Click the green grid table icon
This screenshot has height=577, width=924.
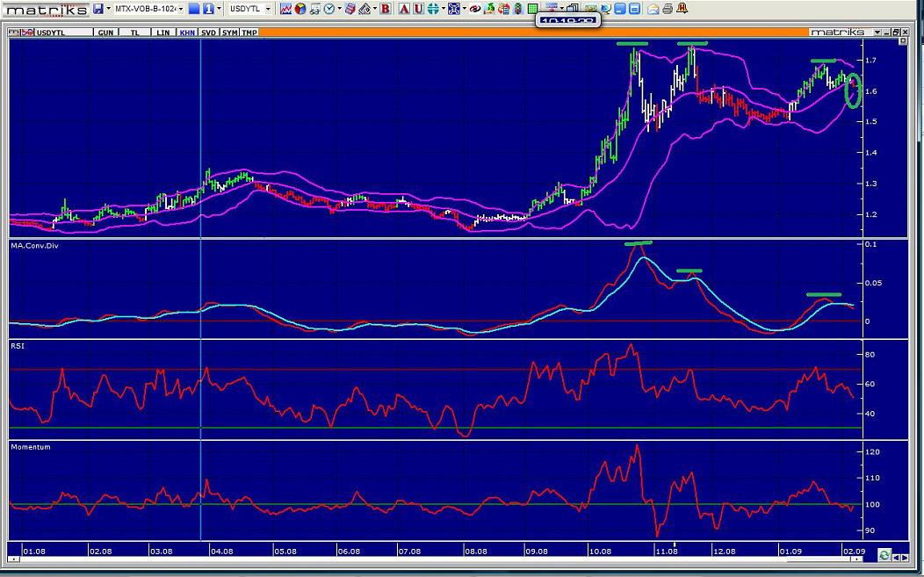532,9
